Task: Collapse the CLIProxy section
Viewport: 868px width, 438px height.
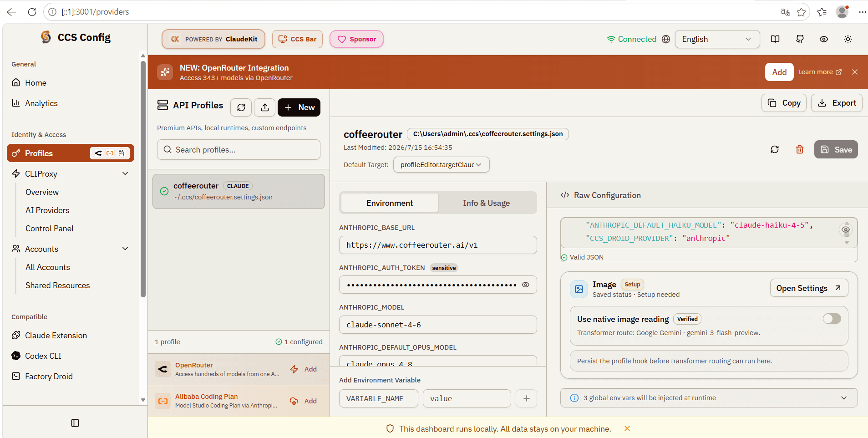Action: (126, 173)
